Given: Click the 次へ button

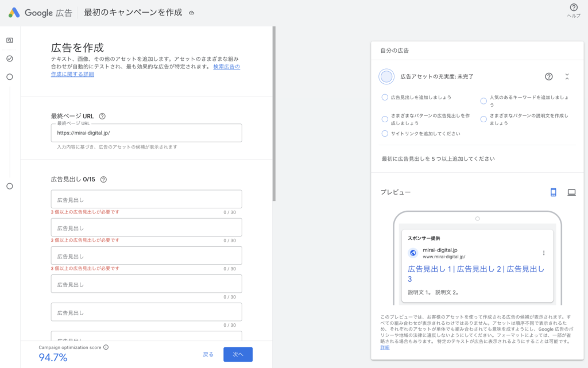Looking at the screenshot, I should click(x=238, y=354).
